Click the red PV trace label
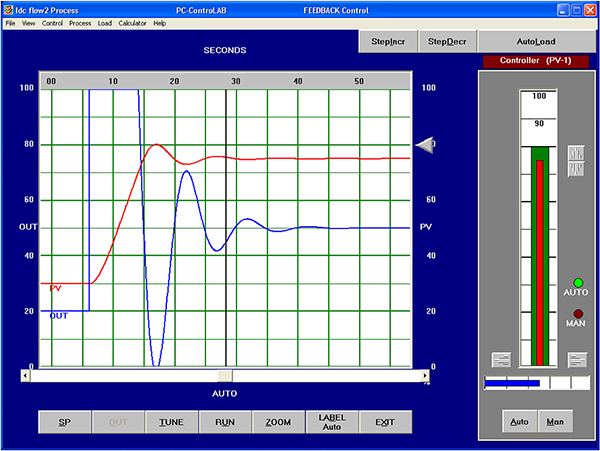Viewport: 600px width, 451px height. 55,288
